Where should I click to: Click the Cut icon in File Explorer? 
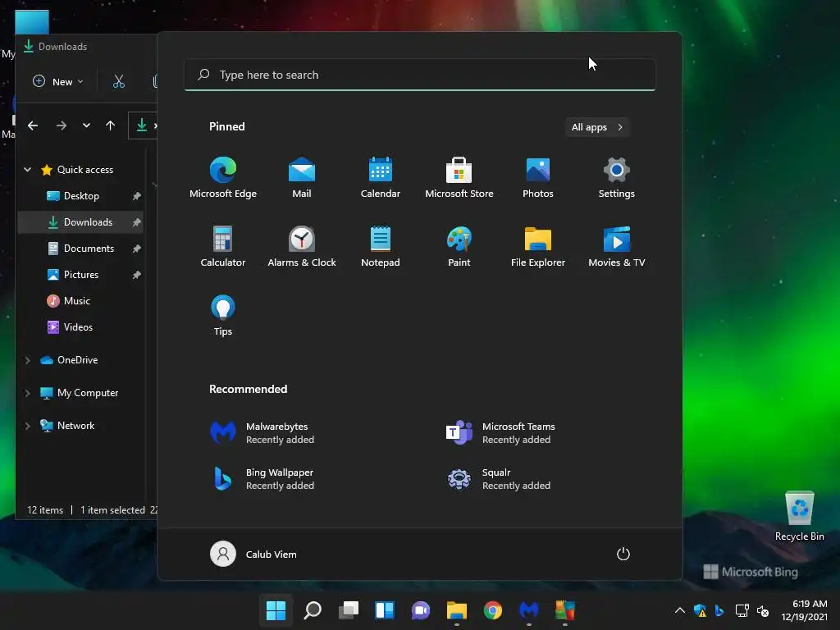(119, 81)
